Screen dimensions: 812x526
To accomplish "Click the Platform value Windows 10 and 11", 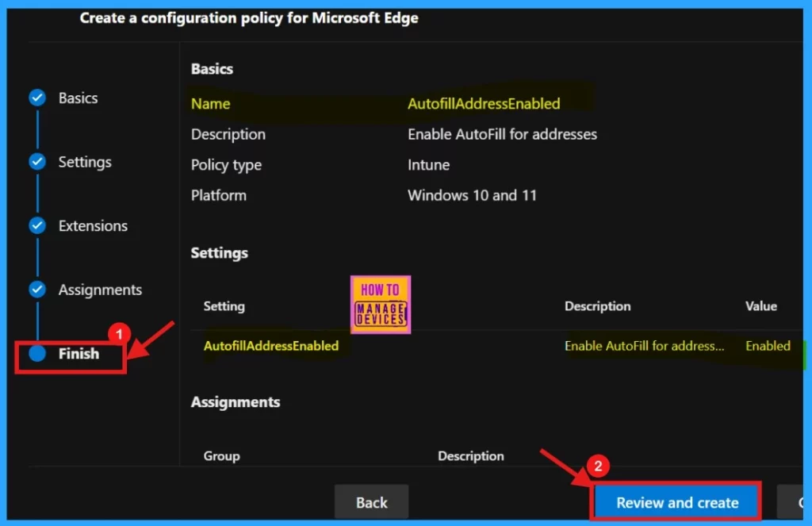I will tap(472, 195).
